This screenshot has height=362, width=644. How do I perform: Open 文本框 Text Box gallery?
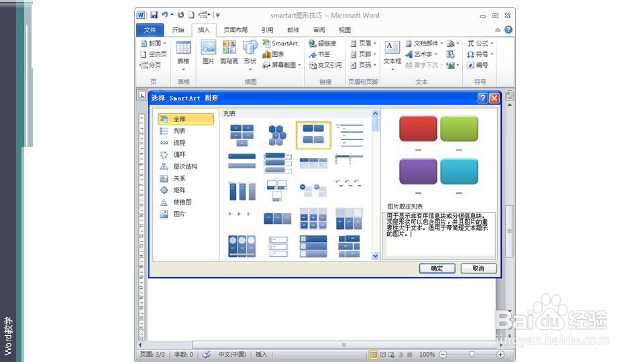click(x=392, y=55)
